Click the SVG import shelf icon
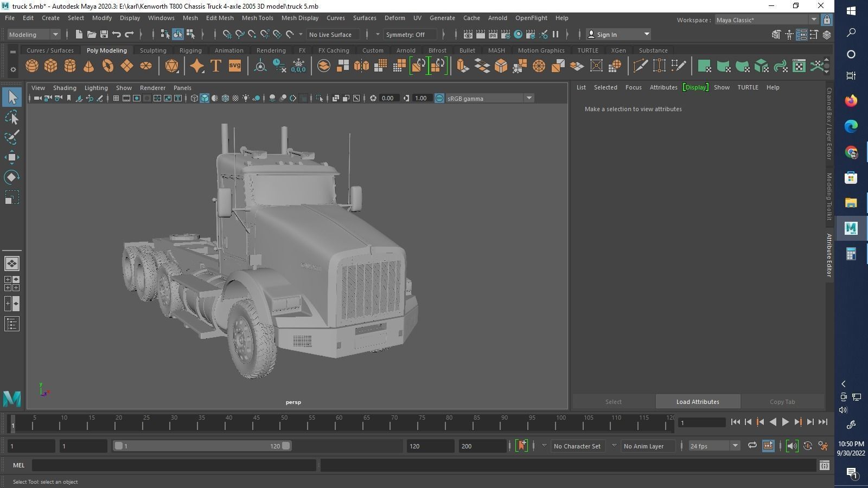Screen dimensions: 868x488 (x=234, y=66)
